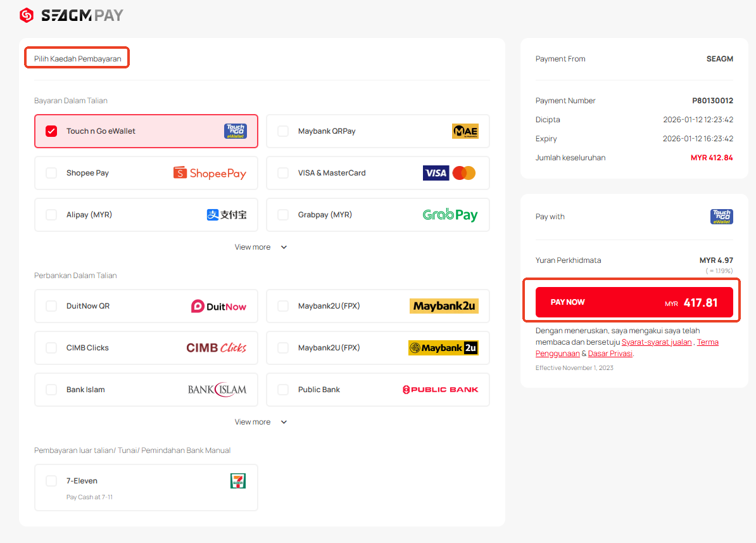Image resolution: width=756 pixels, height=543 pixels.
Task: Tick the Maybank QRPay checkbox
Action: (283, 131)
